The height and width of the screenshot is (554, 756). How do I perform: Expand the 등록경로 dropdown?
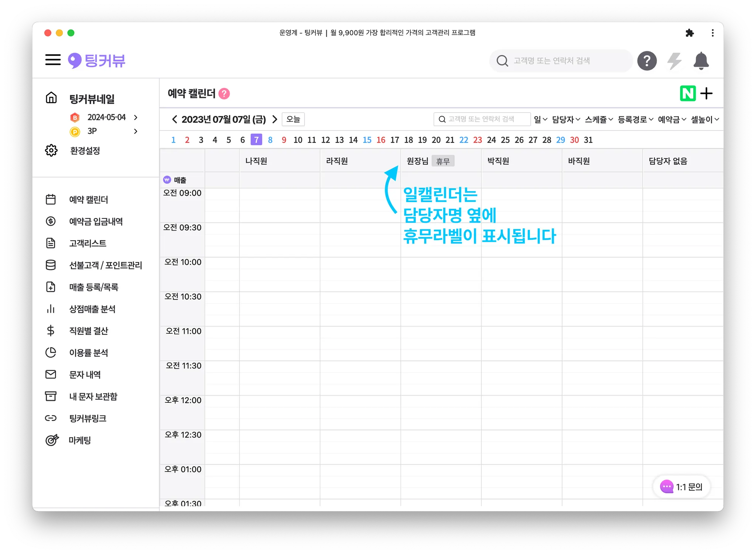pyautogui.click(x=635, y=120)
